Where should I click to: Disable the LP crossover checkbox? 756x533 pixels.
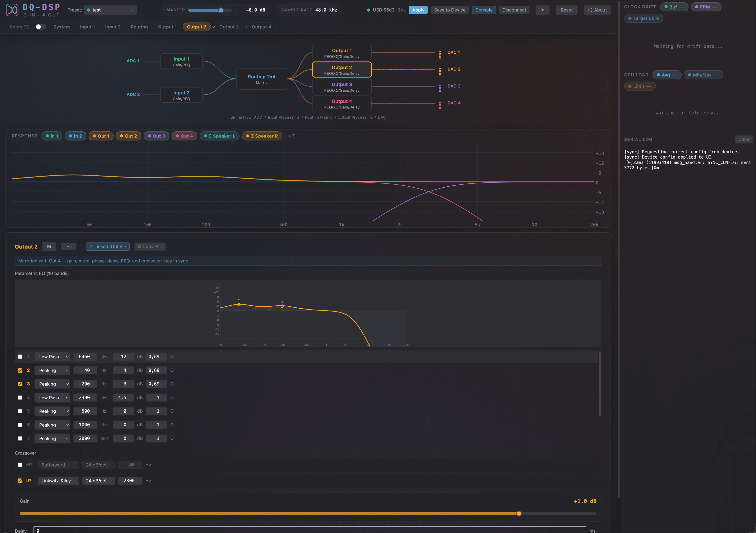(x=20, y=481)
